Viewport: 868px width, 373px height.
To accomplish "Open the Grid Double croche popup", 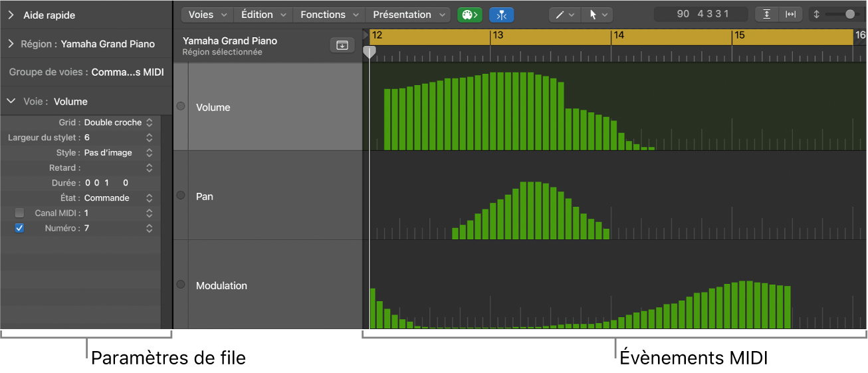I will (118, 122).
